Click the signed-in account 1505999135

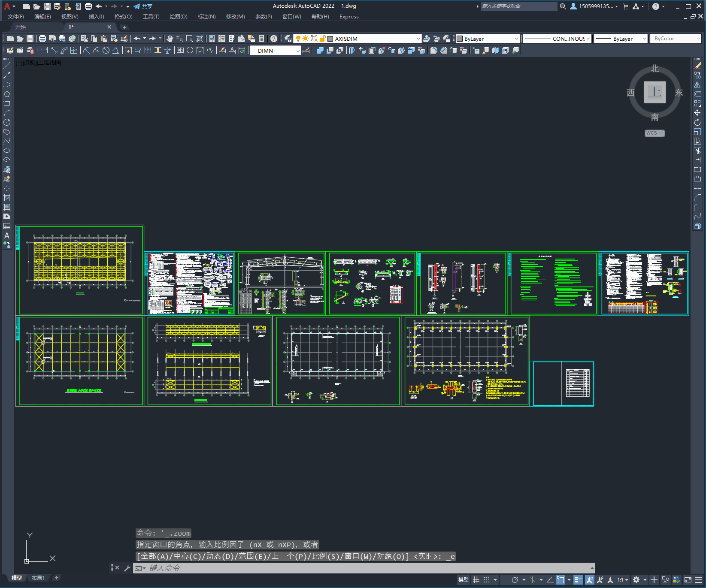594,6
